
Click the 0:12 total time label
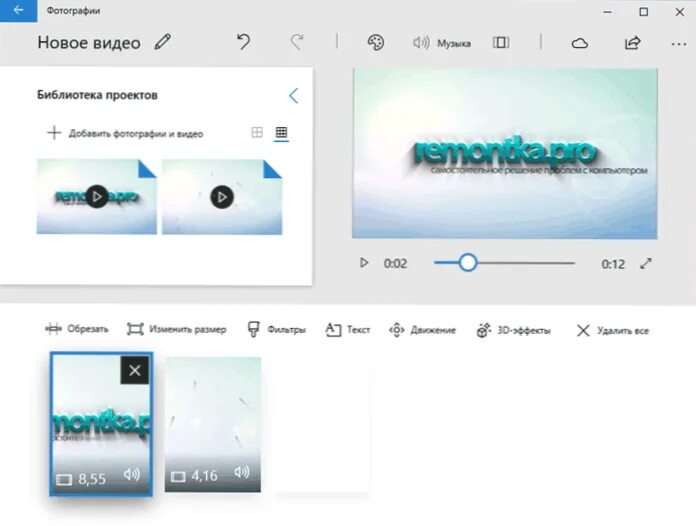[x=613, y=264]
